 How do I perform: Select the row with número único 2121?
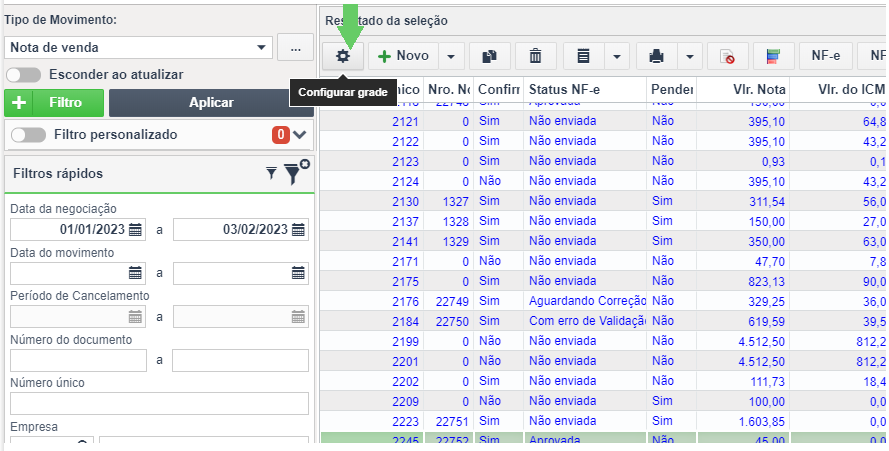[x=604, y=121]
